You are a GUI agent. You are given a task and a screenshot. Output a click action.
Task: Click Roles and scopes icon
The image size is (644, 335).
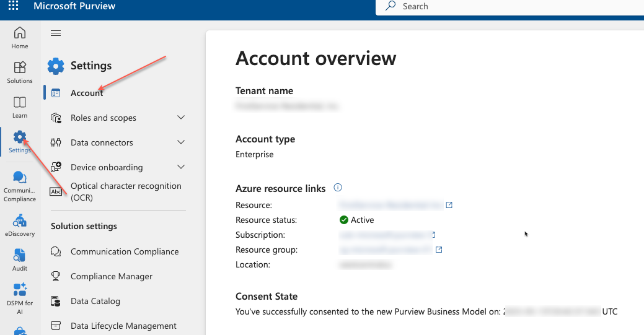point(56,118)
